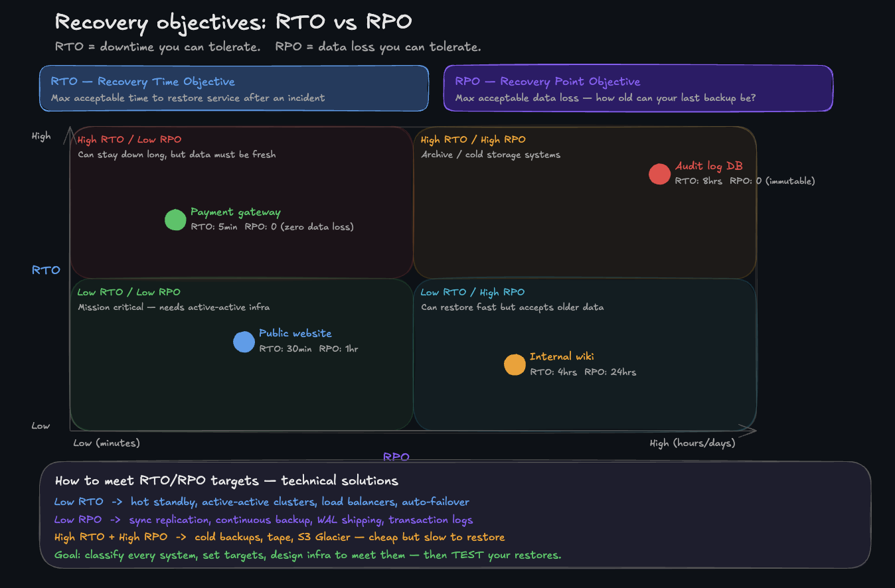Click the "Payment gateway" label text
Image resolution: width=895 pixels, height=588 pixels.
click(x=236, y=212)
